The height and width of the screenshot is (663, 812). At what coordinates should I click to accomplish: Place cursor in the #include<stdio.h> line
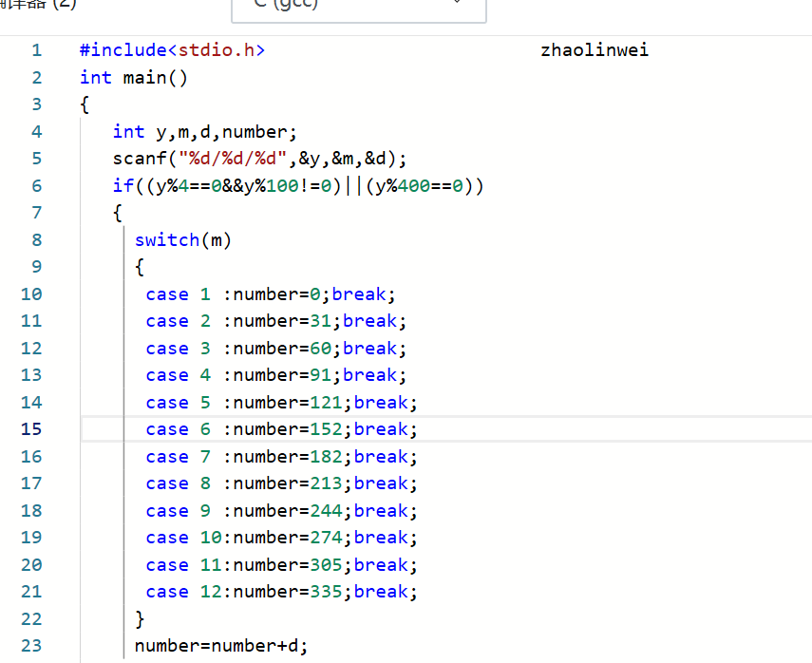173,50
